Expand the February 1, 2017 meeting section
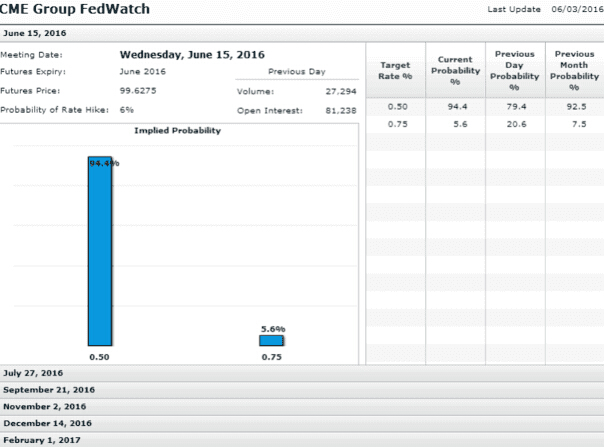The image size is (604, 447). pos(42,440)
